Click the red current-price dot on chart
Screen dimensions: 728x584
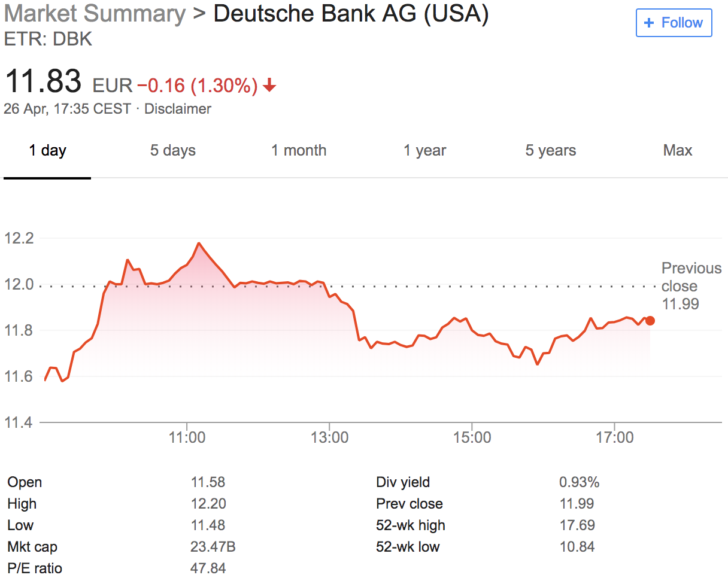tap(650, 321)
